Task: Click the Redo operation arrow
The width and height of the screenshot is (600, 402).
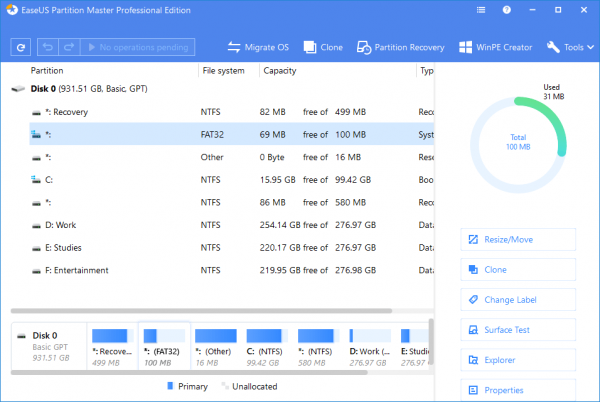Action: point(69,47)
